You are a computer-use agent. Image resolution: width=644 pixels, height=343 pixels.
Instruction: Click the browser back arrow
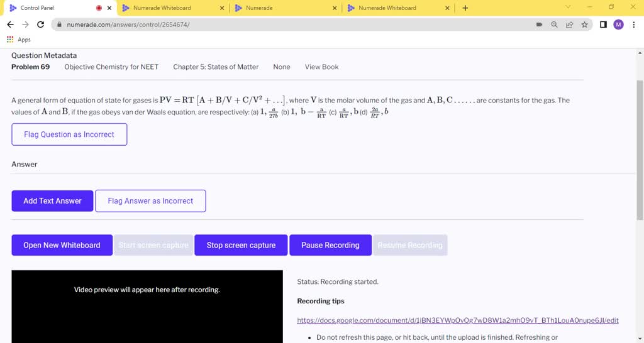coord(10,24)
